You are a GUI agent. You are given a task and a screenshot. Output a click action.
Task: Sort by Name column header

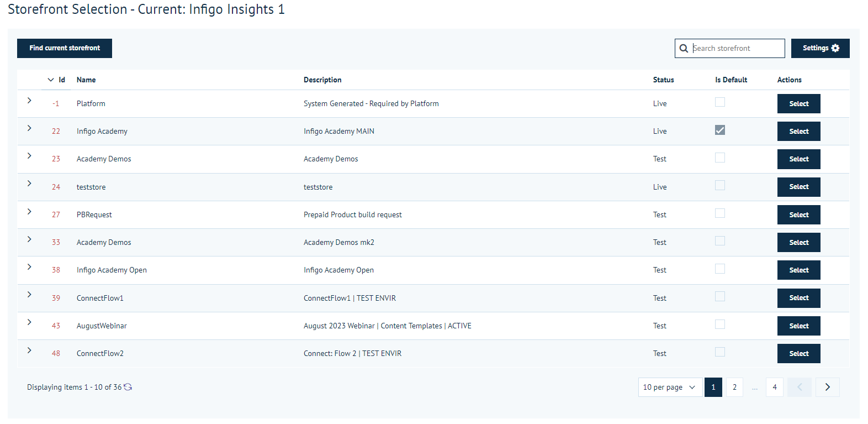[86, 80]
